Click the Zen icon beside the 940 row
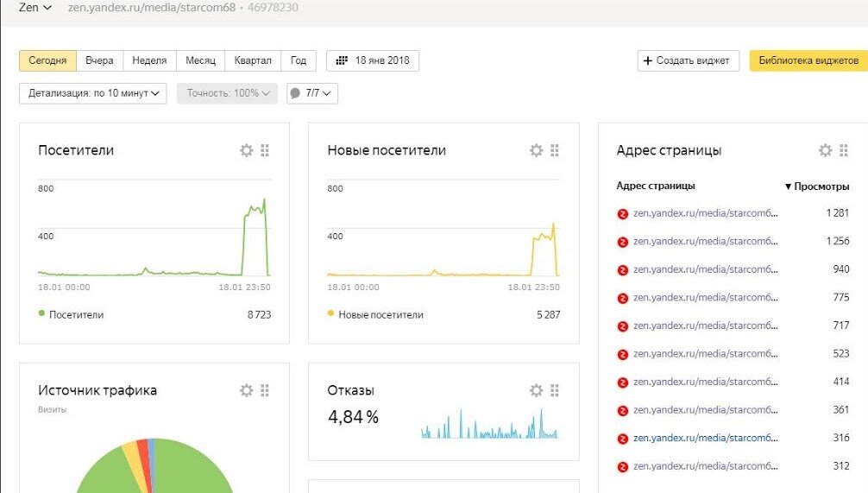The width and height of the screenshot is (868, 493). [623, 270]
